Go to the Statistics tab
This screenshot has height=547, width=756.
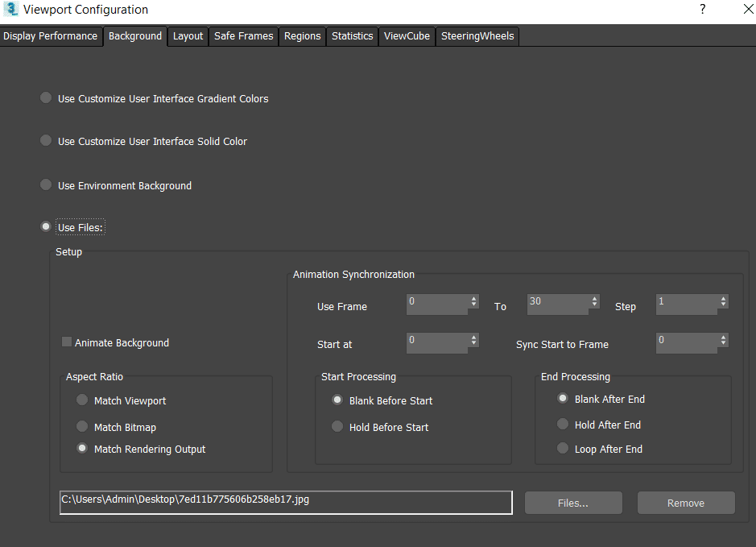(x=353, y=36)
